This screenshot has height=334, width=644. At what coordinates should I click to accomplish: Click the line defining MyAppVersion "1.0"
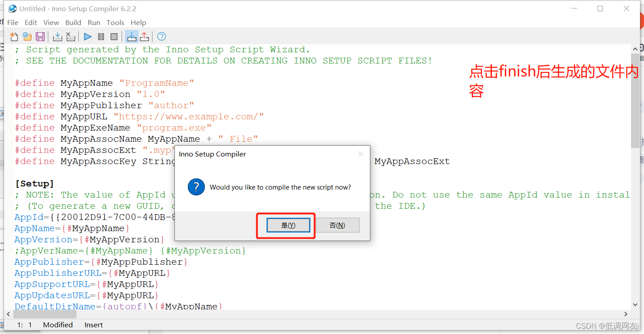90,94
